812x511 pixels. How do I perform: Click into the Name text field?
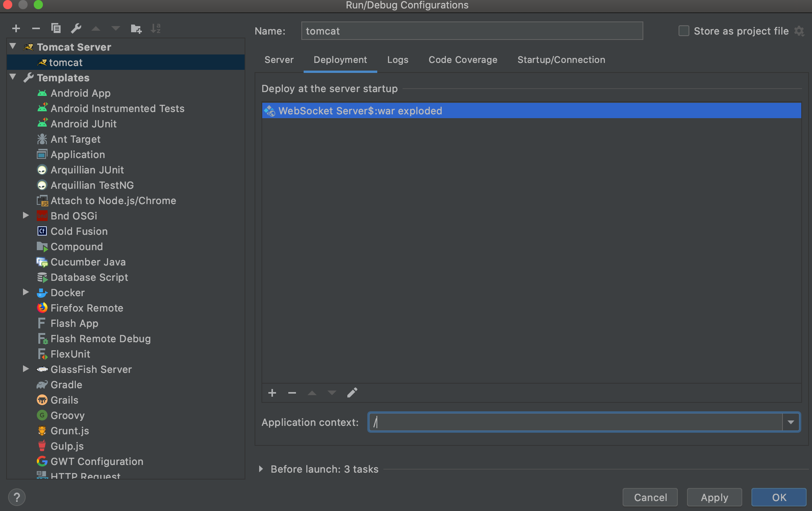[472, 31]
